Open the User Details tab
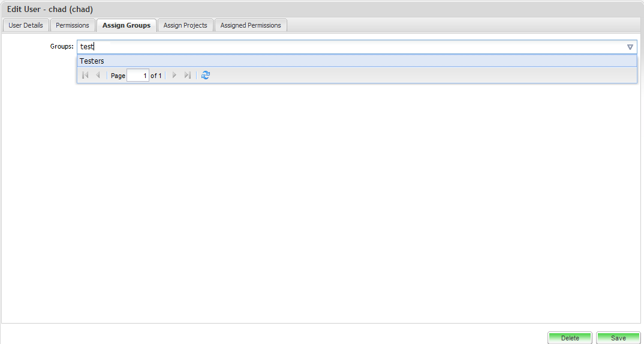The width and height of the screenshot is (644, 344). point(26,25)
